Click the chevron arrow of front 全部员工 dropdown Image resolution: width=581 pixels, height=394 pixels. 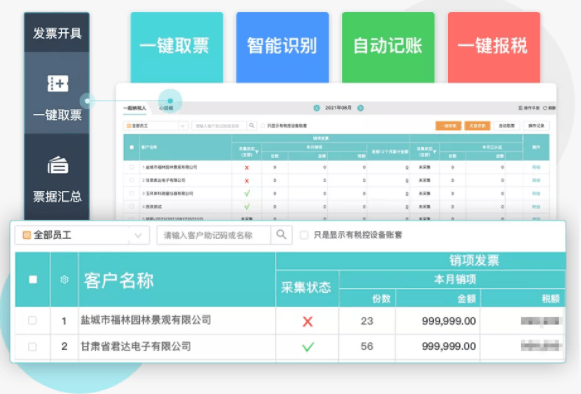138,235
